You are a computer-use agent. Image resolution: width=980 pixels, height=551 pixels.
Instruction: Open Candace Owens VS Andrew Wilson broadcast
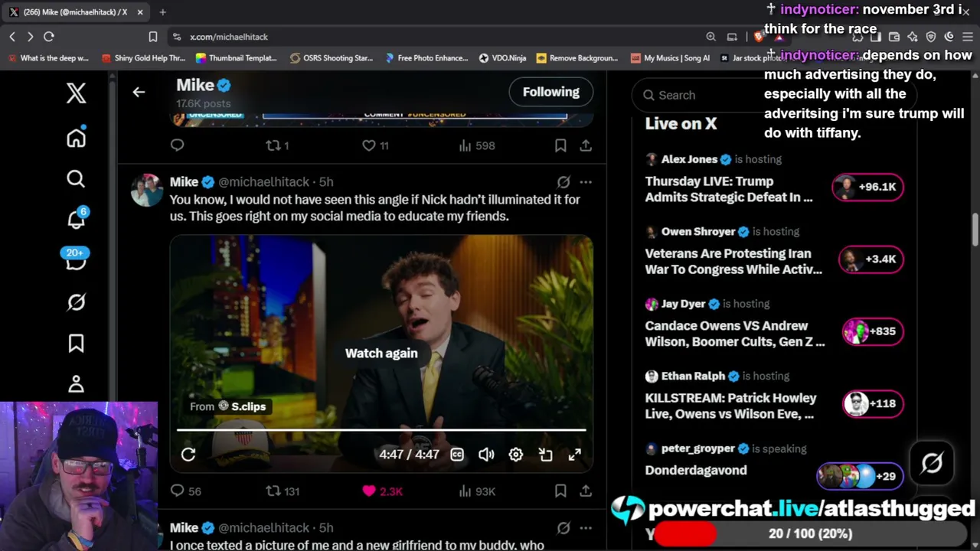[734, 334]
